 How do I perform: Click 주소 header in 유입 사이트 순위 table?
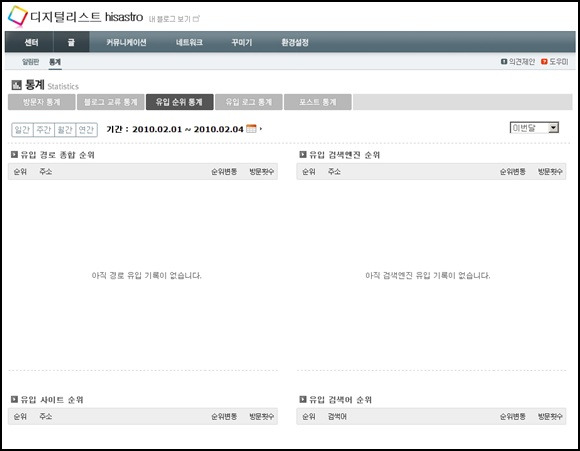coord(45,417)
